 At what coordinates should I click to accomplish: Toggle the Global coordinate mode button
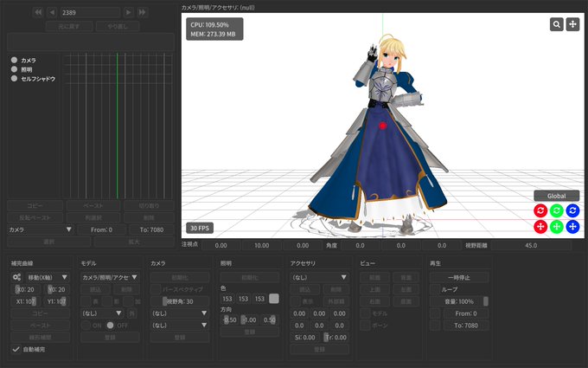[x=557, y=196]
